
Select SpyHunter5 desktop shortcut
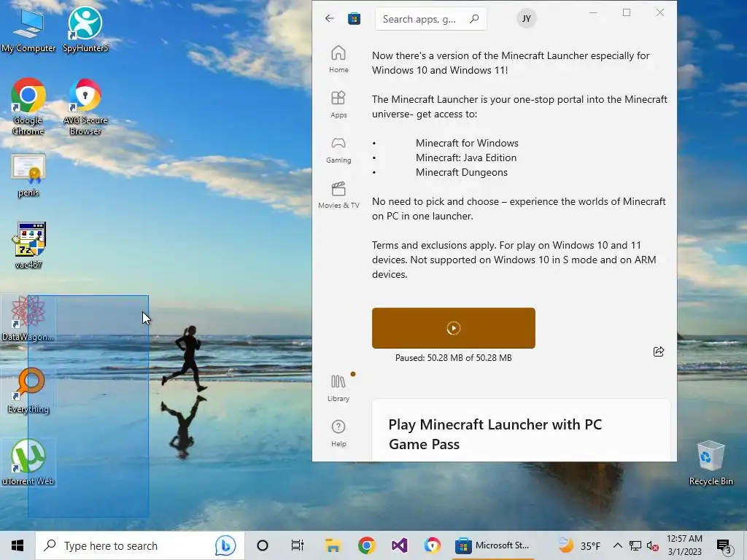click(x=85, y=29)
